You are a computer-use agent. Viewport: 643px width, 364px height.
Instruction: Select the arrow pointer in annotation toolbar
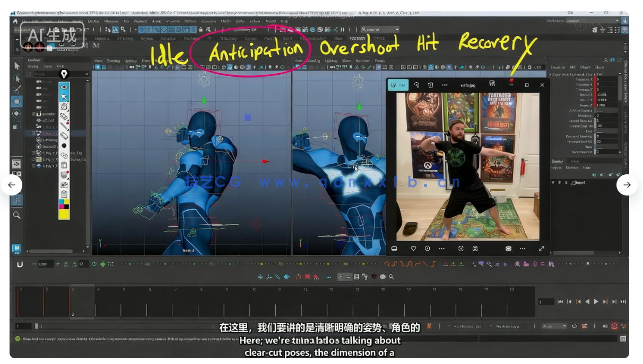click(x=64, y=97)
